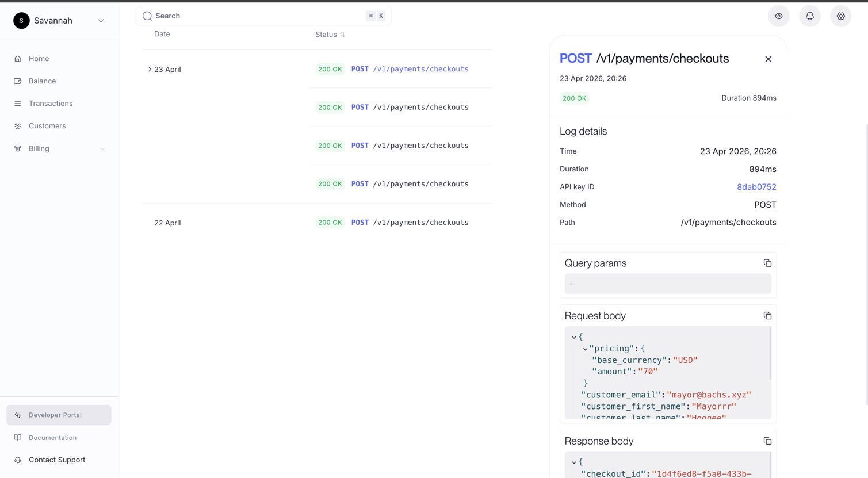Select the Billing menu item
868x478 pixels.
(39, 148)
